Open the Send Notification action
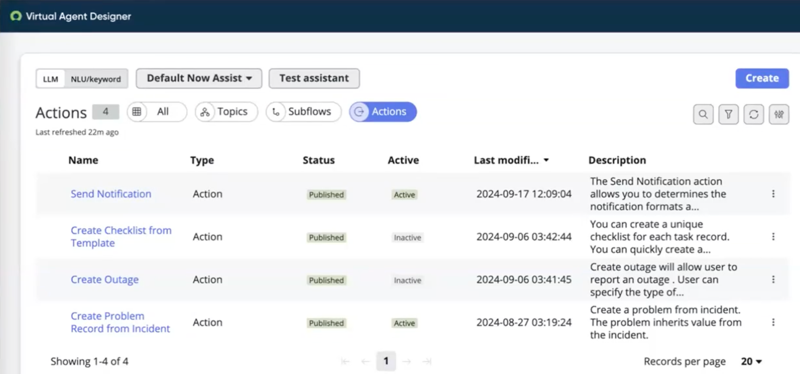The image size is (800, 374). 111,194
